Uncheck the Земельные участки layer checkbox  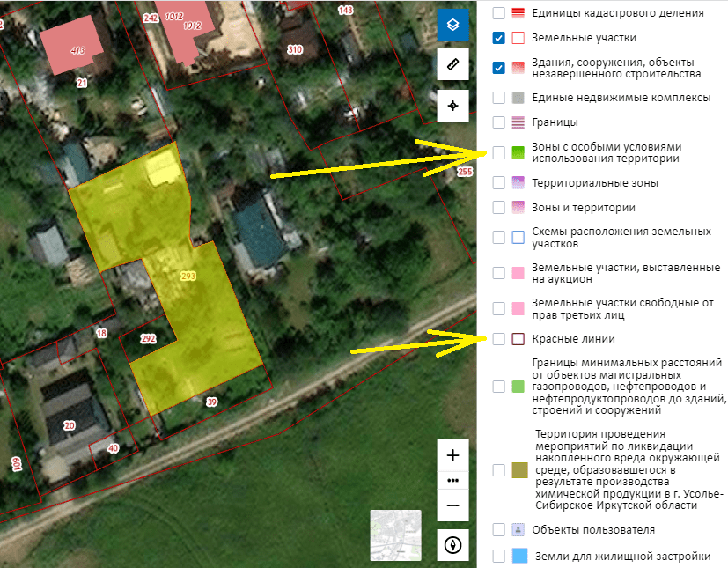pyautogui.click(x=499, y=38)
